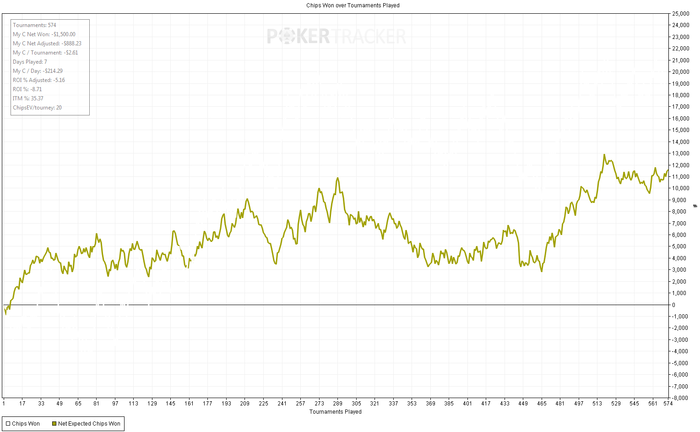Click the x-axis tick label 81
The image size is (700, 432).
click(x=96, y=403)
